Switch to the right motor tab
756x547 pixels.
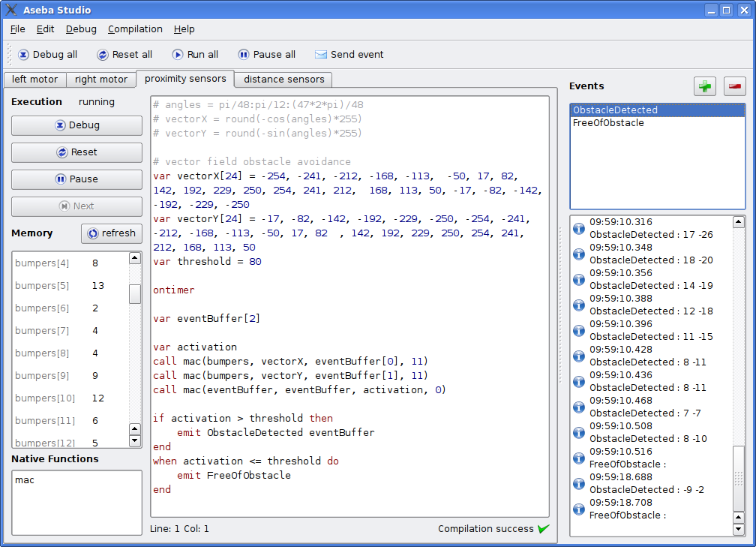pos(100,80)
